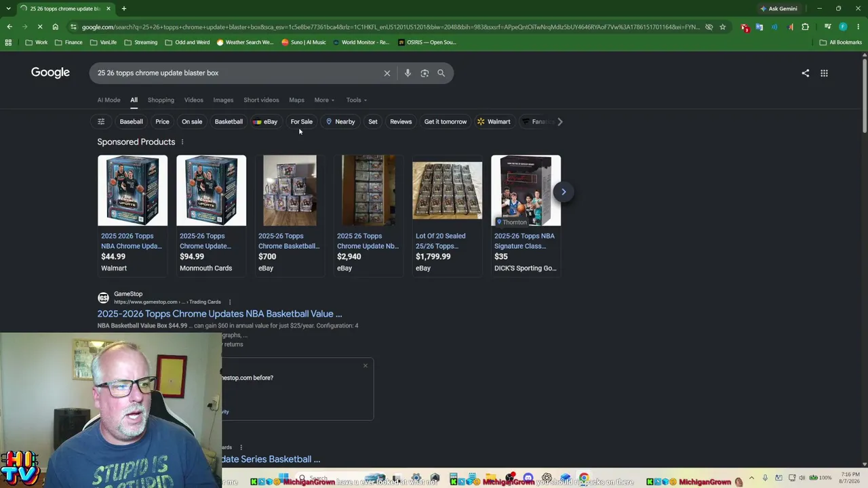Open the search filters settings icon
868x488 pixels.
[101, 121]
